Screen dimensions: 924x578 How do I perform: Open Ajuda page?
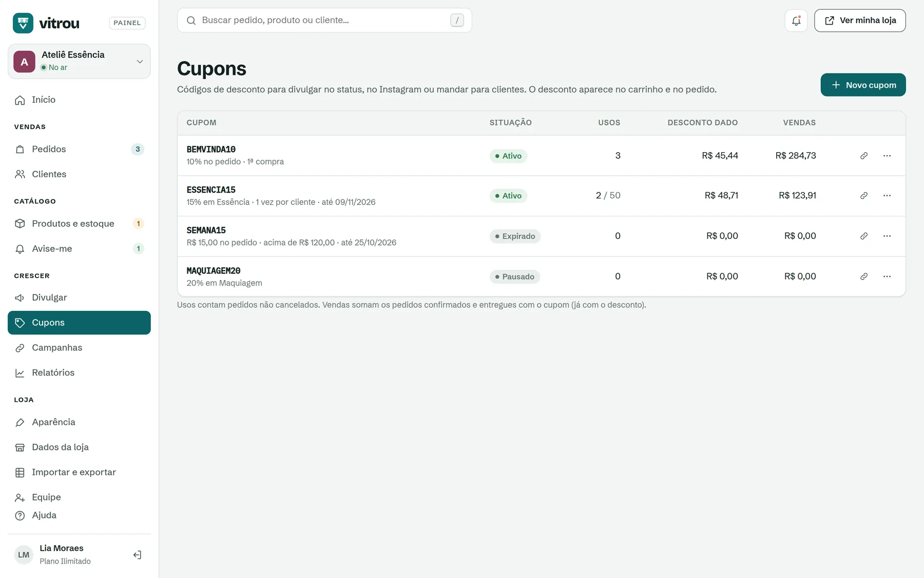(79, 515)
